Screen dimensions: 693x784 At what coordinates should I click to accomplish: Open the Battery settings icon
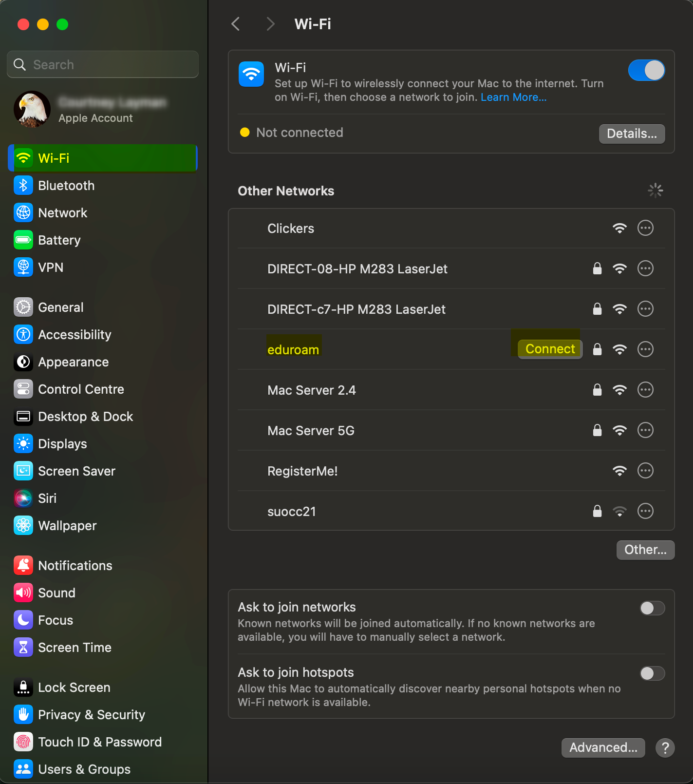pyautogui.click(x=23, y=240)
